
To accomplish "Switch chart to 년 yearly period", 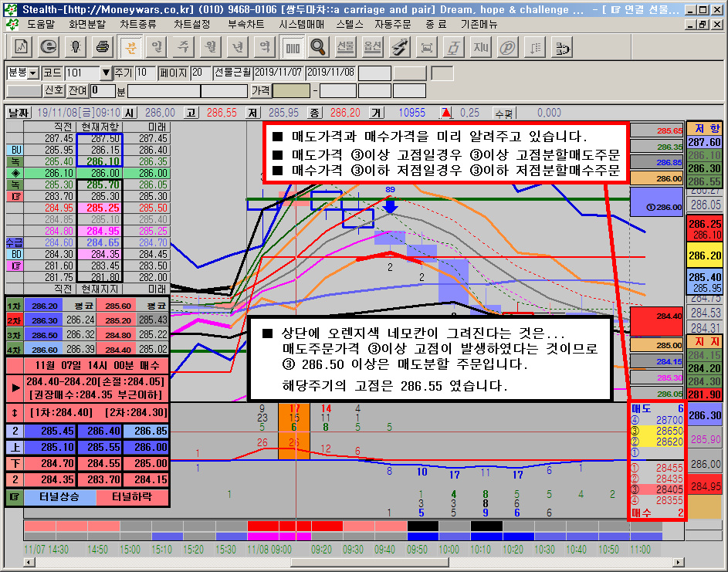I will [238, 47].
